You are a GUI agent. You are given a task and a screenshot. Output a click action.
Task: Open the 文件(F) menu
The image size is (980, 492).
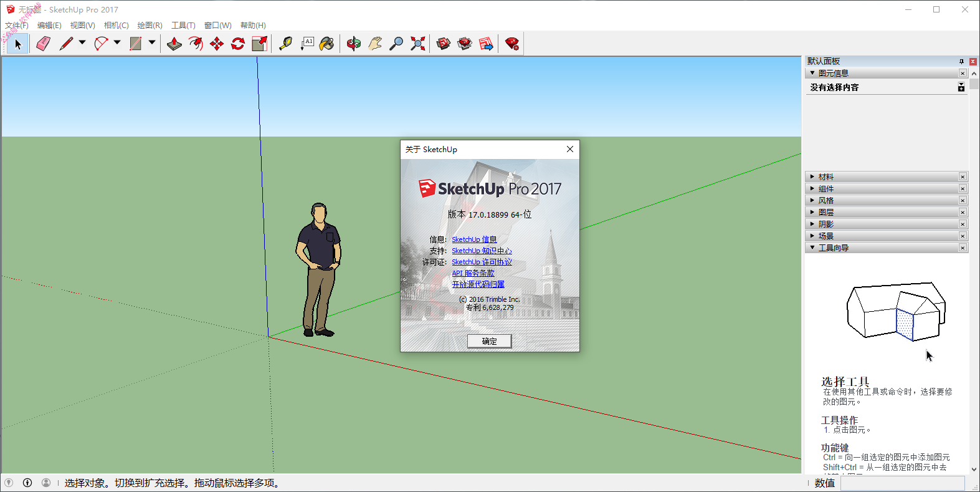[x=17, y=26]
